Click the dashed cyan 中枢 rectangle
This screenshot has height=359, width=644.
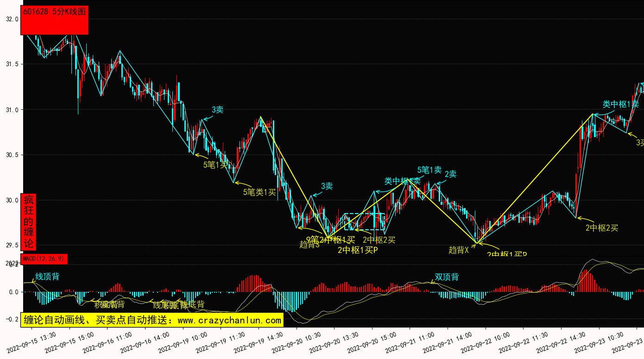[x=365, y=222]
